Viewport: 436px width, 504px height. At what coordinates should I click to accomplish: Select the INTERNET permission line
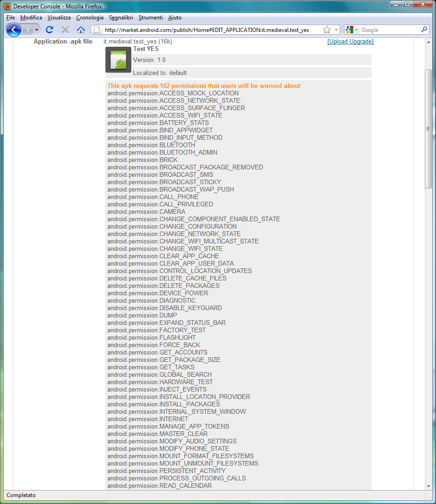coord(147,418)
